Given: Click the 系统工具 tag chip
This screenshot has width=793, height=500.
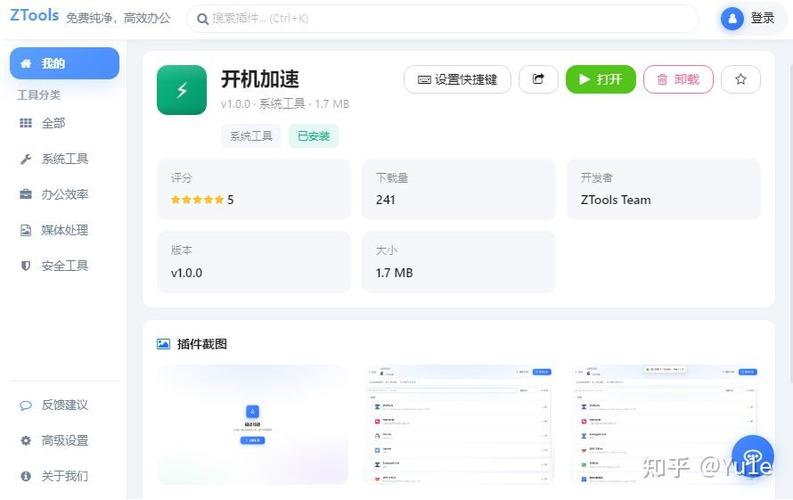Looking at the screenshot, I should tap(251, 136).
